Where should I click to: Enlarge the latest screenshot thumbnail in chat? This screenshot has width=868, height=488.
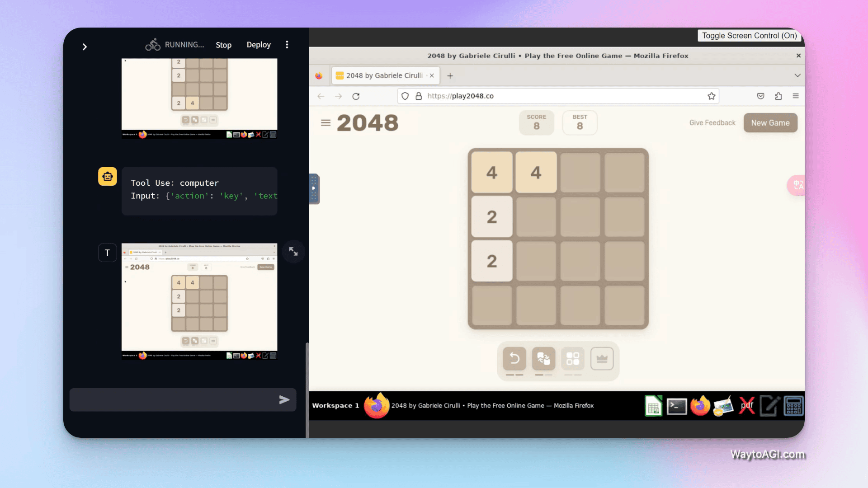pos(293,252)
